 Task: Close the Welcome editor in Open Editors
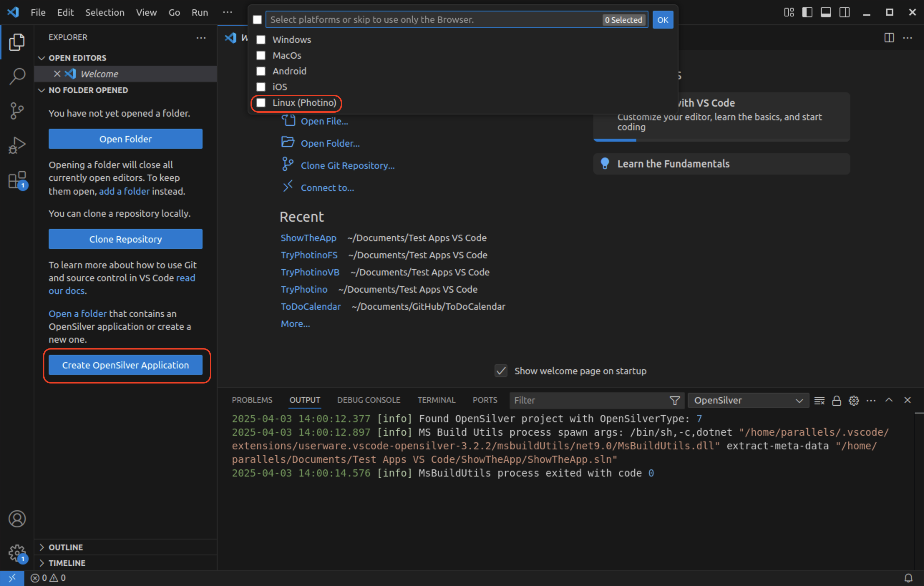pos(57,74)
